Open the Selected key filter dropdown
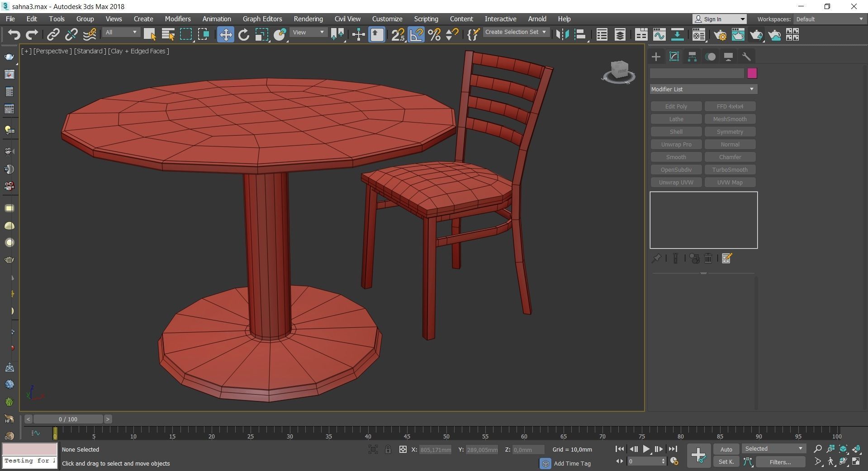Viewport: 868px width, 471px height. tap(774, 449)
